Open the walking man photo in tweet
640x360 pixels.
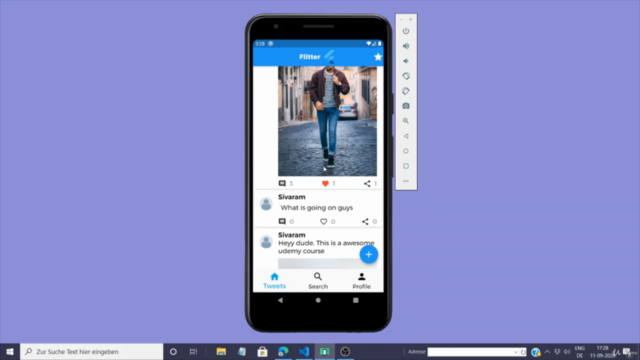pyautogui.click(x=327, y=121)
